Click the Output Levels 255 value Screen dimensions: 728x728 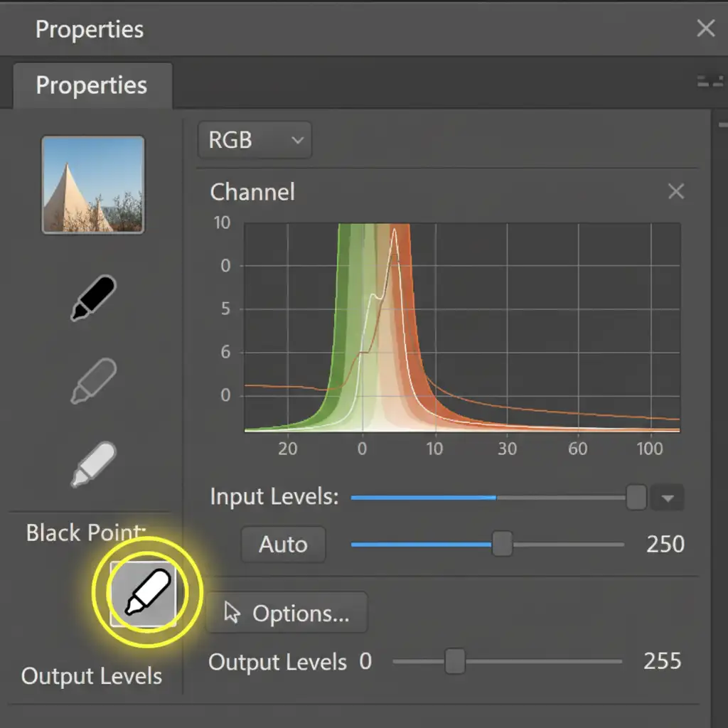(662, 661)
